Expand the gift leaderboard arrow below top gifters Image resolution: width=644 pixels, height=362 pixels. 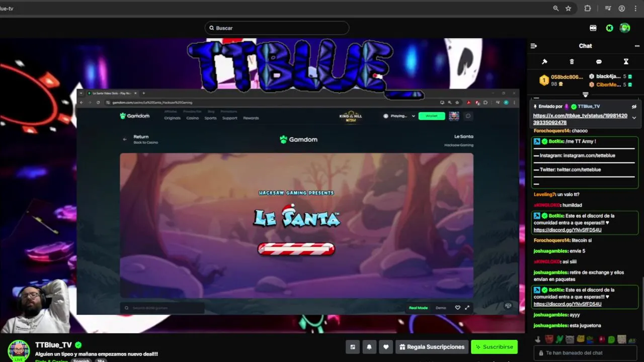pyautogui.click(x=585, y=95)
